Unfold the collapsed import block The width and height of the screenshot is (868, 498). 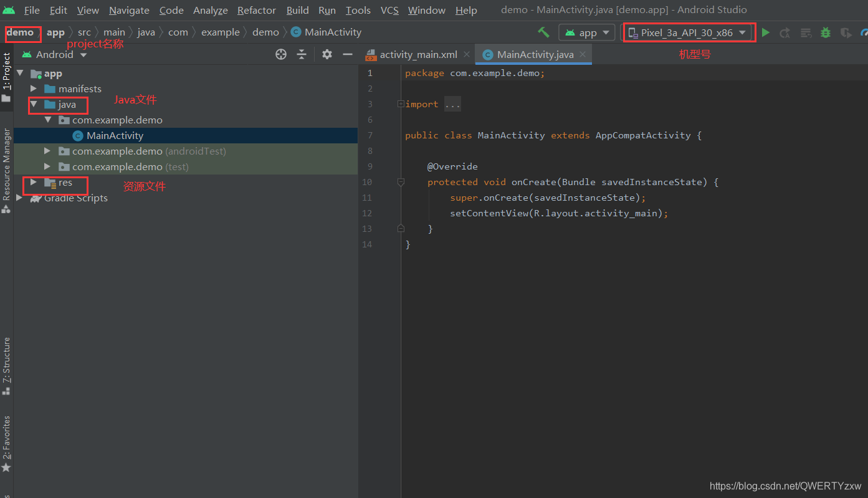point(401,104)
